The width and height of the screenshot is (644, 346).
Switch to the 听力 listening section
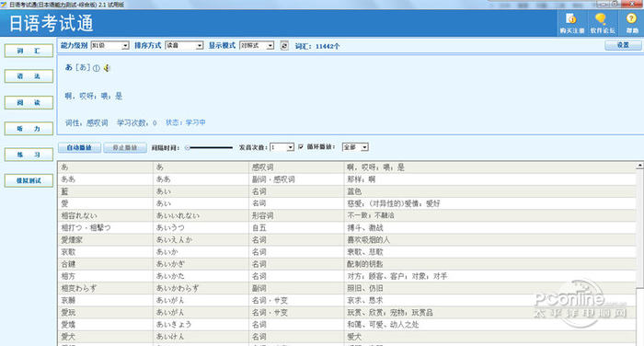coord(29,129)
